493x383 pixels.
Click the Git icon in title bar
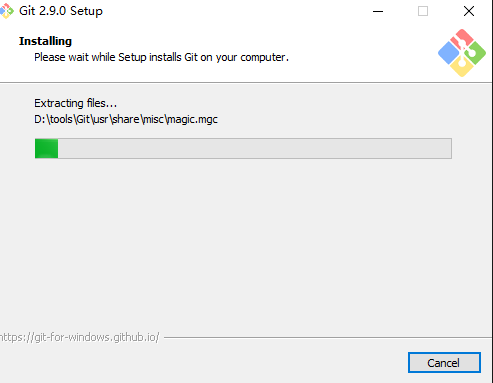click(x=7, y=11)
